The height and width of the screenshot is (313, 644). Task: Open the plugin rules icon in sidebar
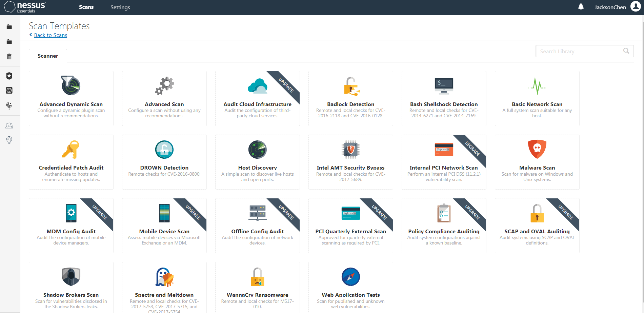point(9,91)
